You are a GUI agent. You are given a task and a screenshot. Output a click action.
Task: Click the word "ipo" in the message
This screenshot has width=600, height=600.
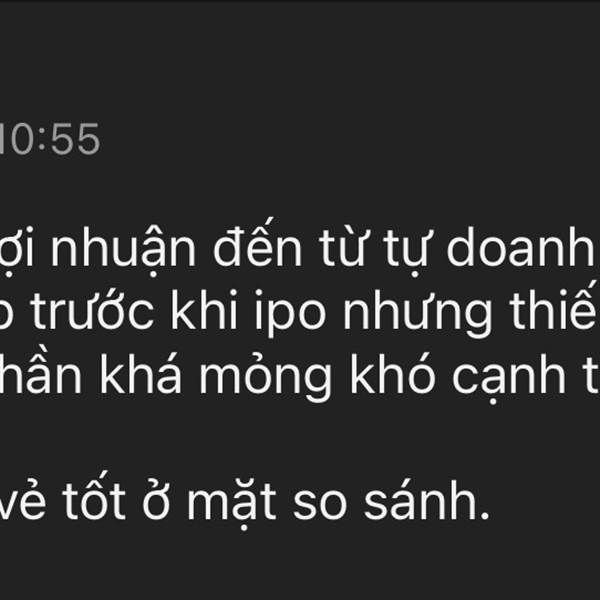click(290, 313)
